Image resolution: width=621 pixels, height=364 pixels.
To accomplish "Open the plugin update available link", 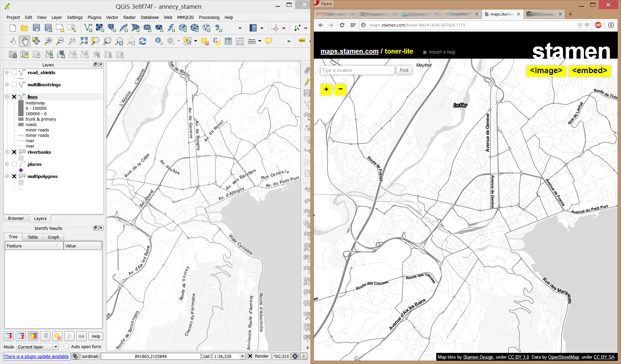I will 36,356.
